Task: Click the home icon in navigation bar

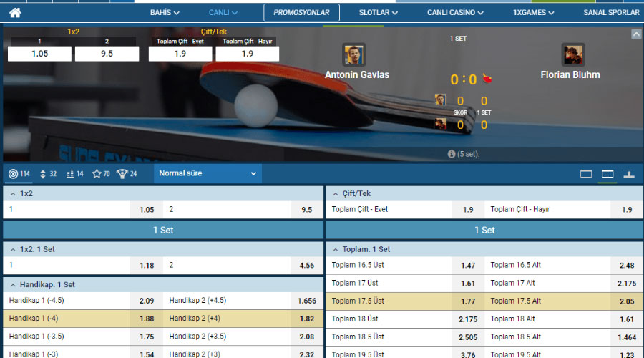Action: [15, 12]
